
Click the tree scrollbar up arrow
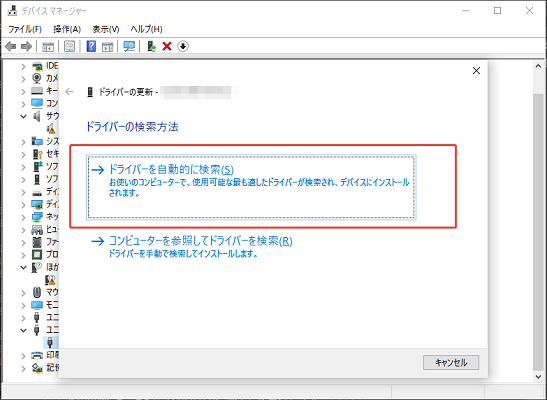pos(538,66)
